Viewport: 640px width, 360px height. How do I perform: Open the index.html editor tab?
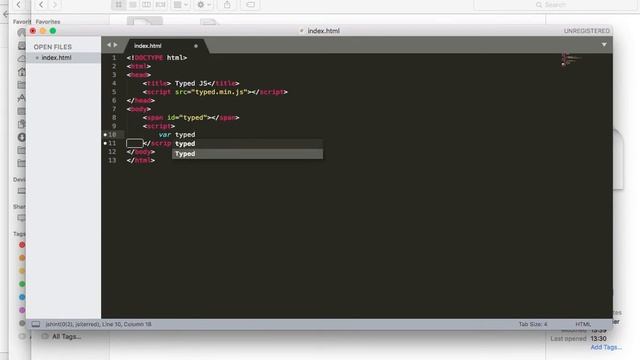pyautogui.click(x=148, y=46)
